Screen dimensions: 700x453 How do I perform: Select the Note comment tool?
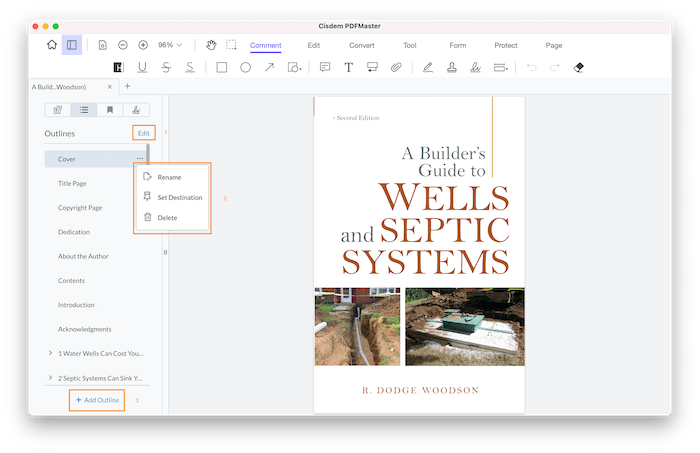pyautogui.click(x=325, y=67)
